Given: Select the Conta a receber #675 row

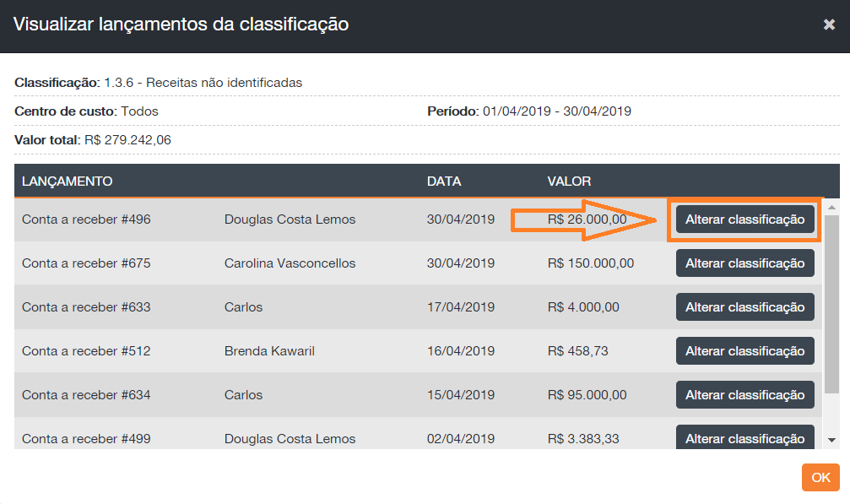Looking at the screenshot, I should coord(86,263).
